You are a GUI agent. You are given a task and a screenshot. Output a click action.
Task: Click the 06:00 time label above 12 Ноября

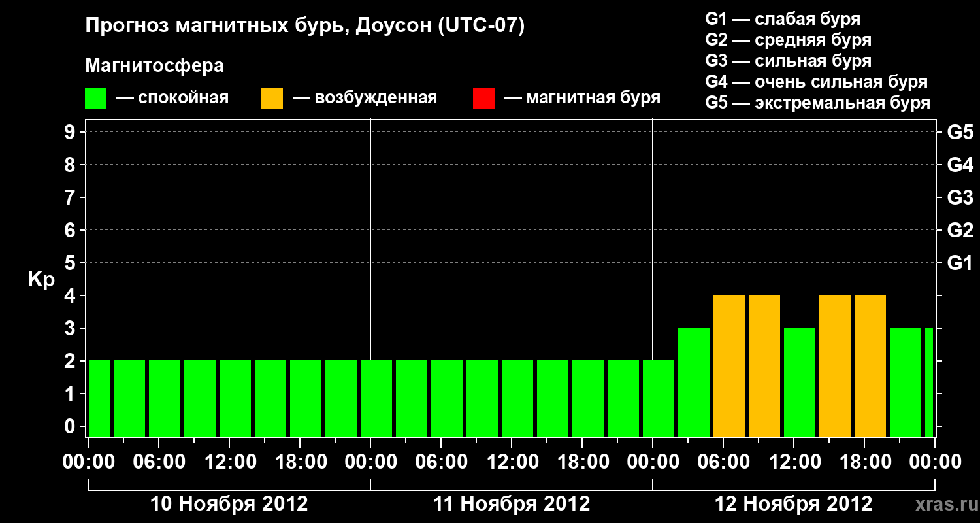click(x=723, y=462)
